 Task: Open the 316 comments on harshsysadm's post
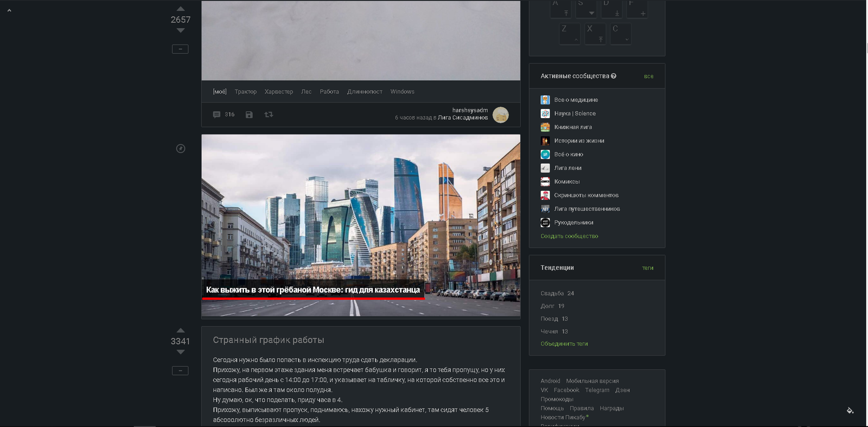point(224,114)
